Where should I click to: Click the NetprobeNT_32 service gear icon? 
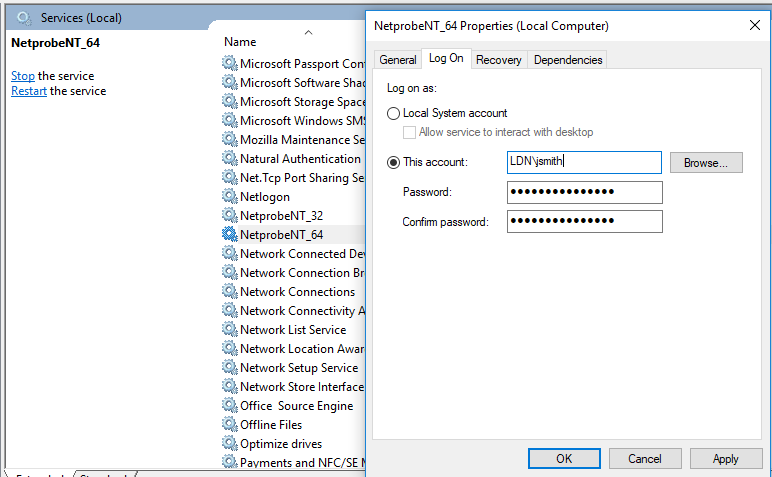coord(230,216)
